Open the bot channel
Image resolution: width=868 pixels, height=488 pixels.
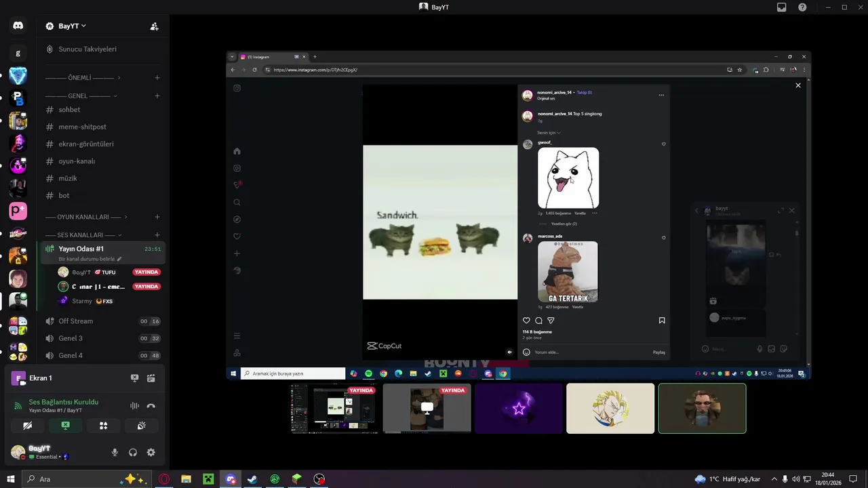tap(102, 195)
